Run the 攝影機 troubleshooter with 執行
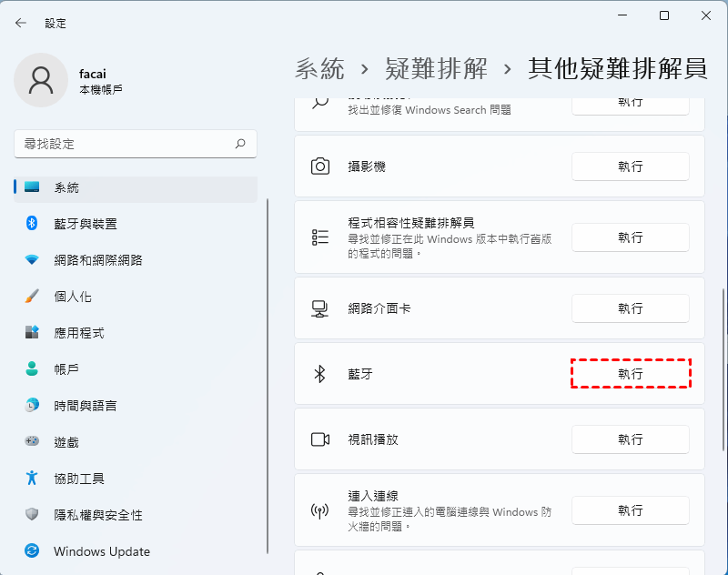 (630, 166)
